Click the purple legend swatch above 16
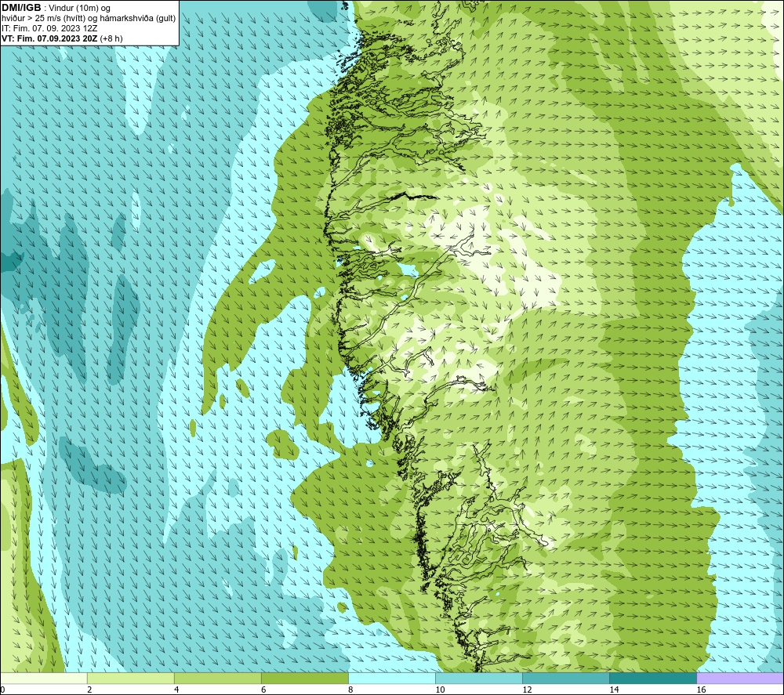The width and height of the screenshot is (784, 695). tap(740, 679)
